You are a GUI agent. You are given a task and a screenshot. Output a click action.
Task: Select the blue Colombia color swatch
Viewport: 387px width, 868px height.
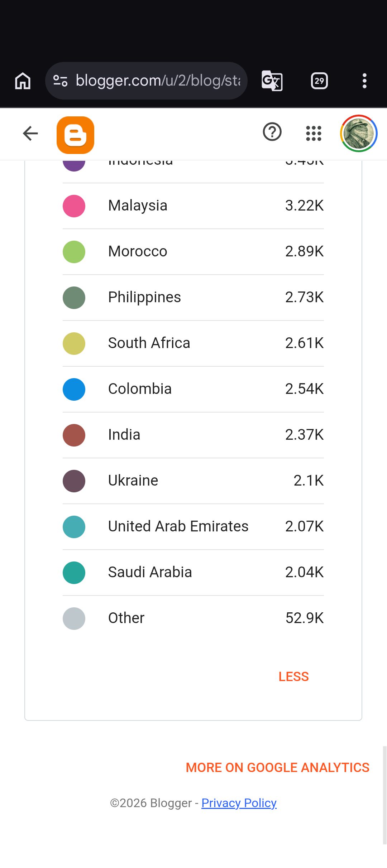coord(74,389)
